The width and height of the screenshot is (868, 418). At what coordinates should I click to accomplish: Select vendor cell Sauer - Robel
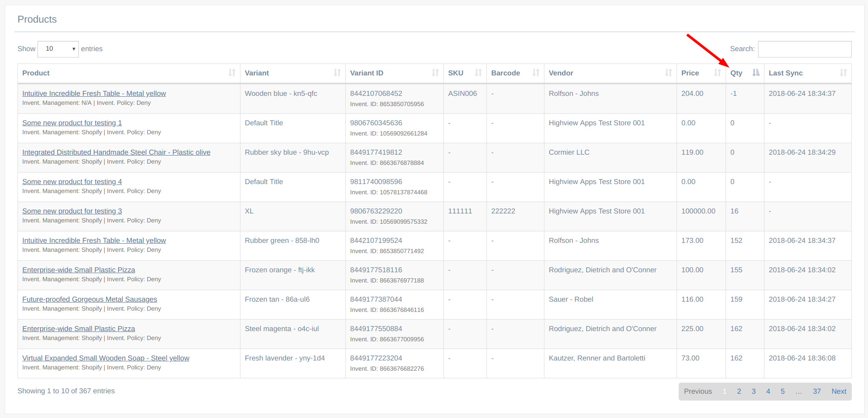pyautogui.click(x=571, y=299)
